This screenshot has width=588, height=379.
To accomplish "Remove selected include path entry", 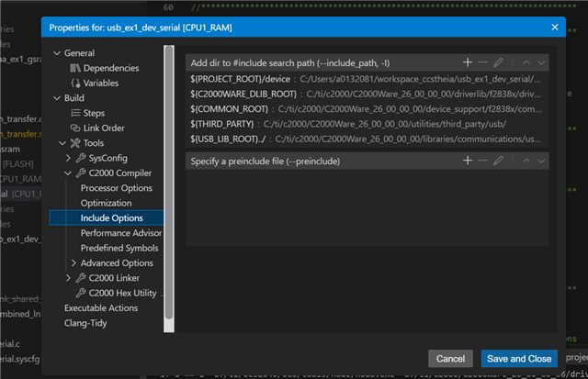I will pyautogui.click(x=483, y=62).
